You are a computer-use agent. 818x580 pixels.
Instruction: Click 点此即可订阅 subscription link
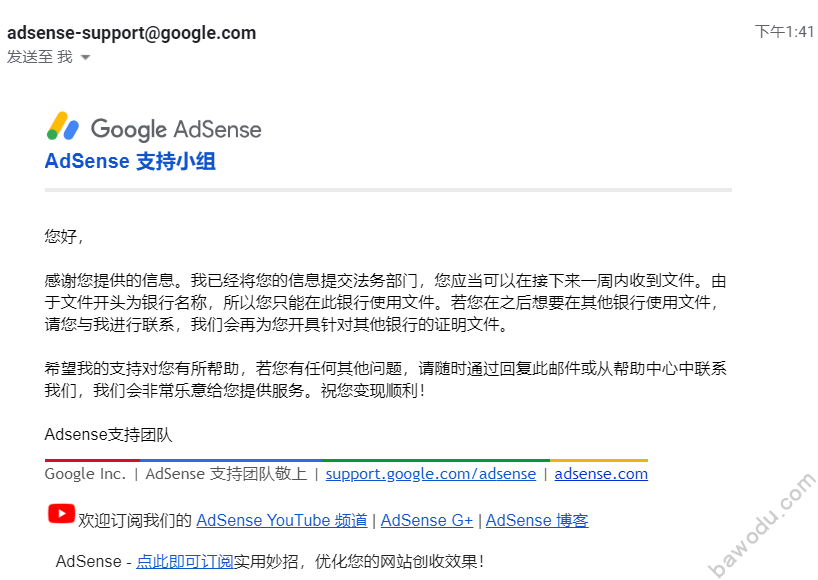(185, 561)
